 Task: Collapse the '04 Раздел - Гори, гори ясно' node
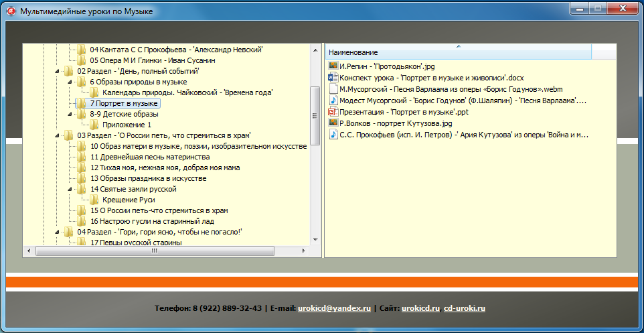[x=57, y=232]
